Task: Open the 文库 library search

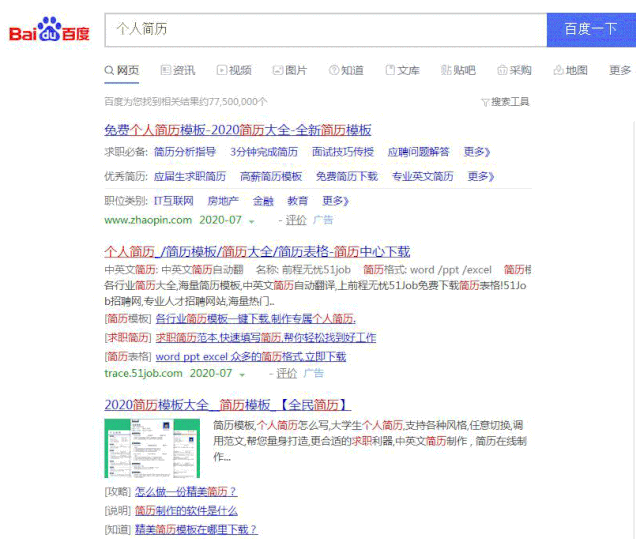Action: pyautogui.click(x=402, y=71)
